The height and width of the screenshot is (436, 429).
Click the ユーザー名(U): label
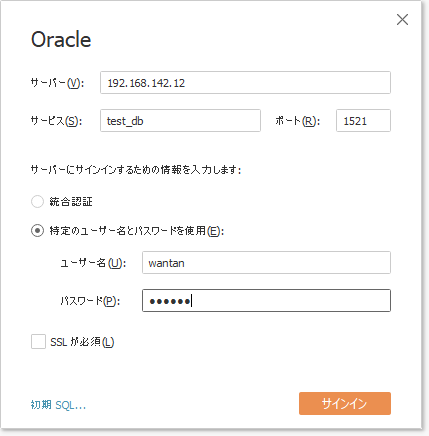tap(93, 263)
